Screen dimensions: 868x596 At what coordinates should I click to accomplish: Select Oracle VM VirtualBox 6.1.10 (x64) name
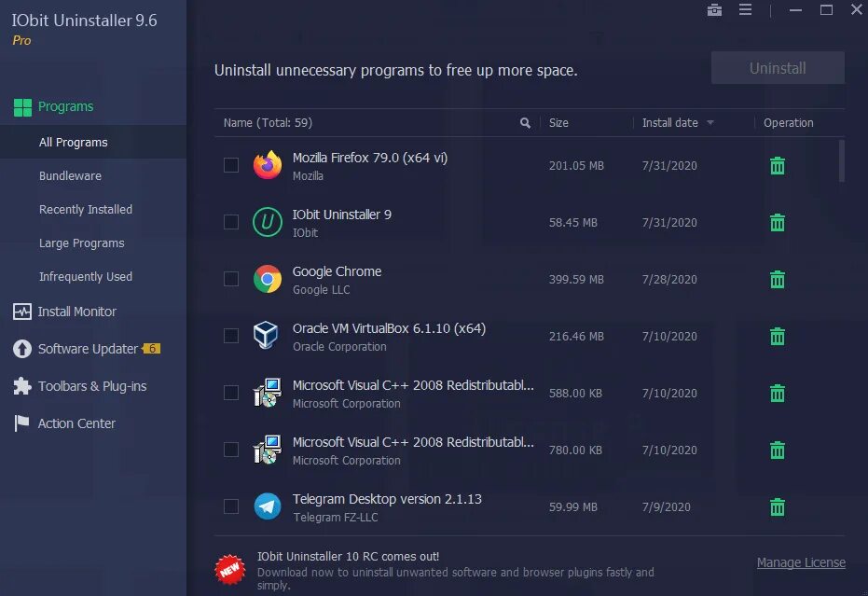(x=389, y=328)
